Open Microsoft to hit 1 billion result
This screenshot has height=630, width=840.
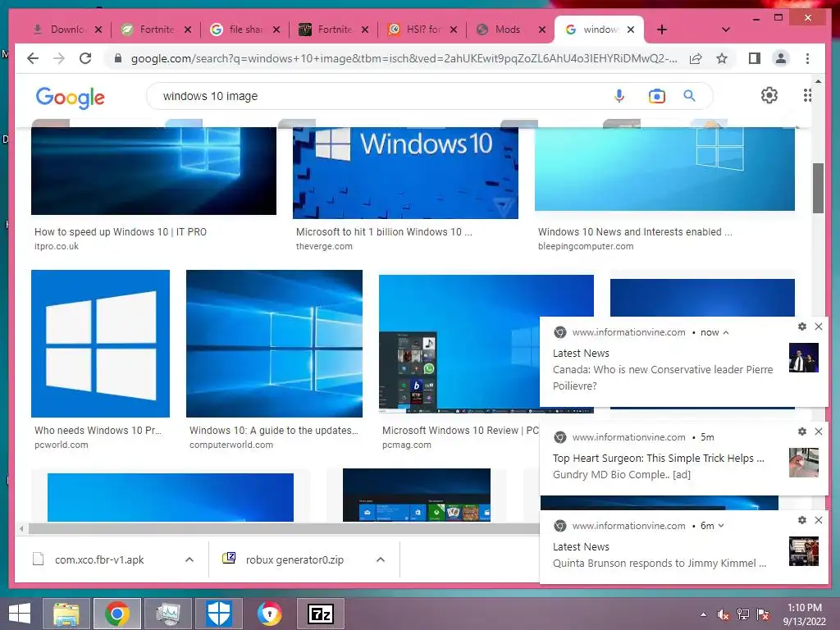point(384,232)
